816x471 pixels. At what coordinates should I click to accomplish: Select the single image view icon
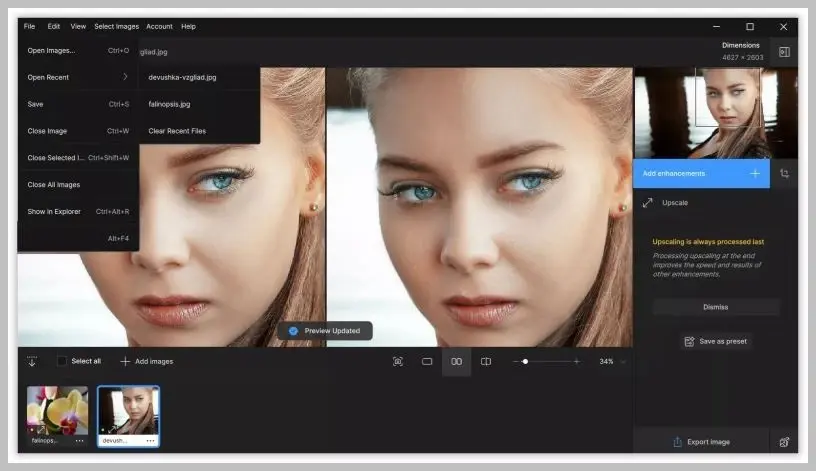(427, 361)
